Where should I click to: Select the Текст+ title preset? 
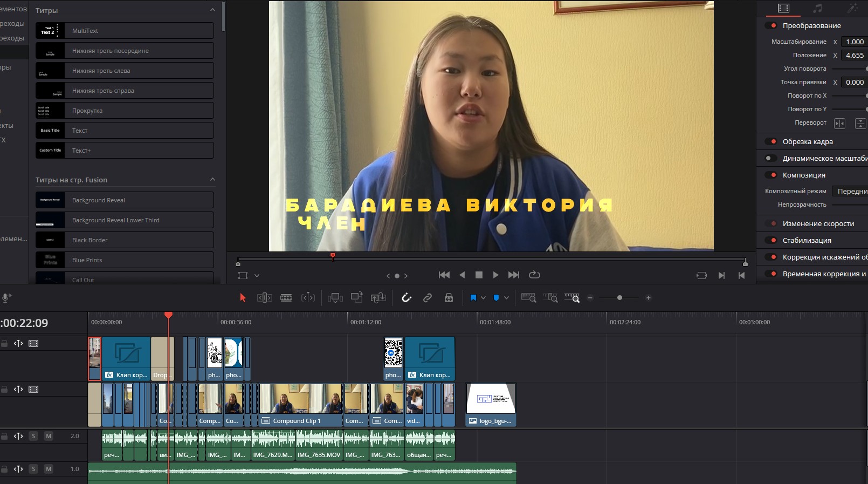click(125, 151)
